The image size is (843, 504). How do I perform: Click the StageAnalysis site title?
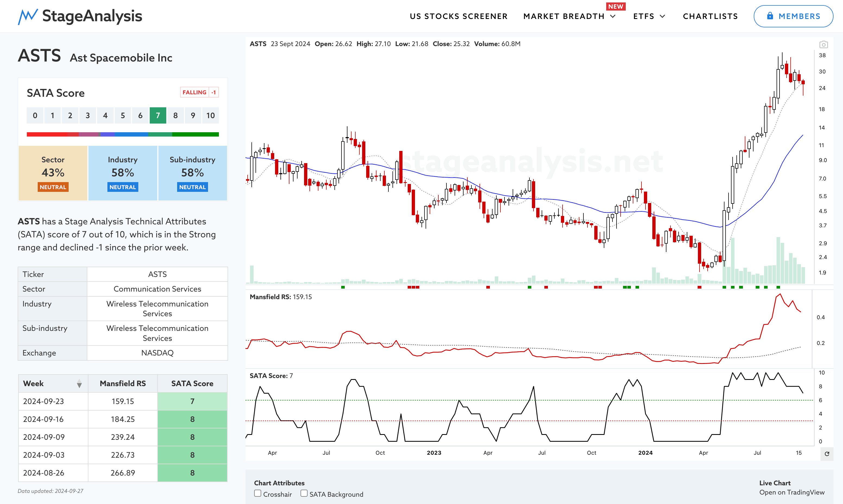coord(92,16)
